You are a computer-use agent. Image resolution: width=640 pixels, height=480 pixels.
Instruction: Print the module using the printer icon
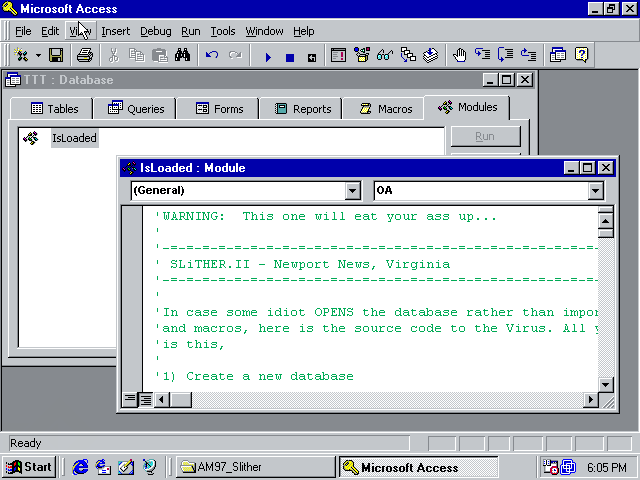click(84, 55)
